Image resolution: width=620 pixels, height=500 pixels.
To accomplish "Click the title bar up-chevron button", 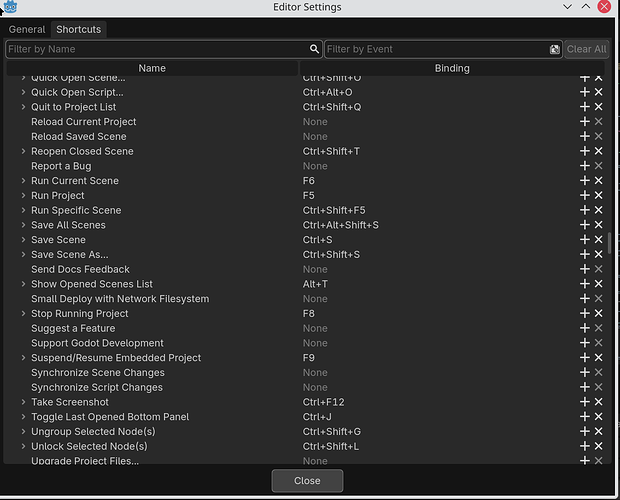I will [x=586, y=7].
